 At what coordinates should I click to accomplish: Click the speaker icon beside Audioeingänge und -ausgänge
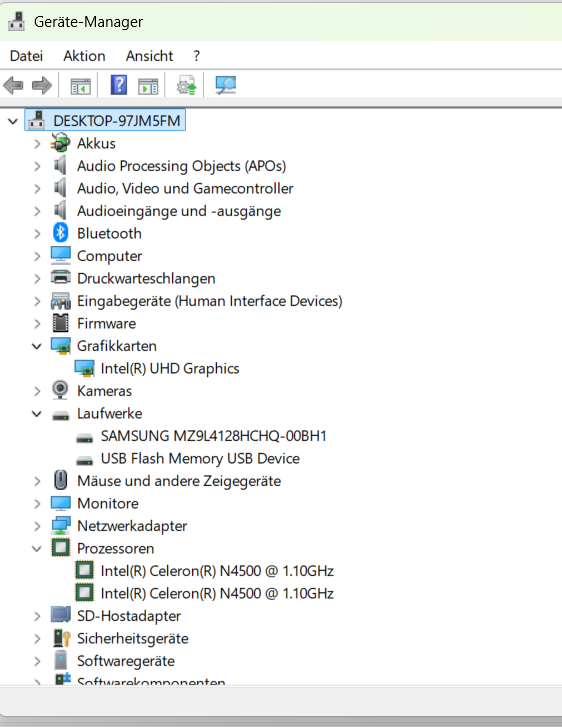tap(60, 210)
